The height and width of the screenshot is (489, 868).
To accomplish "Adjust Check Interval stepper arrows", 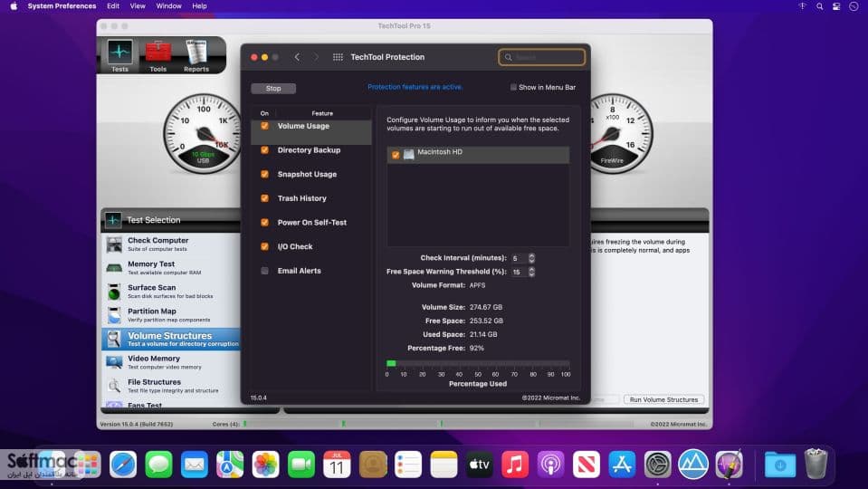I will (531, 258).
